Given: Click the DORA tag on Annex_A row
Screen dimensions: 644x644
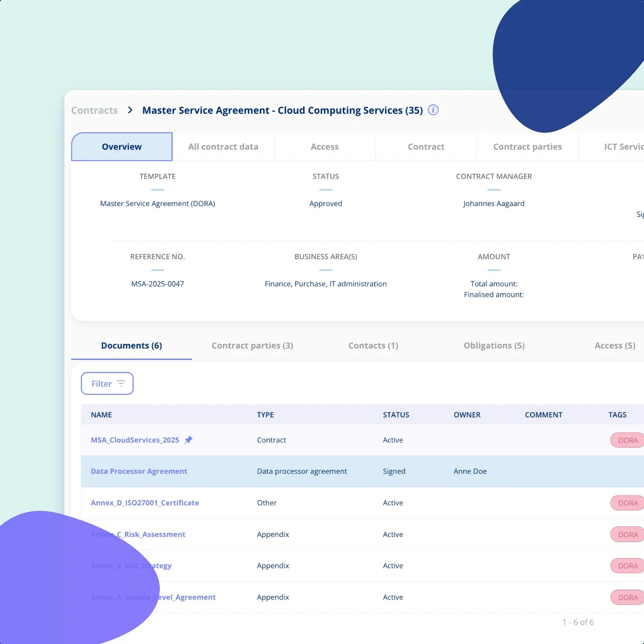Looking at the screenshot, I should pos(627,597).
